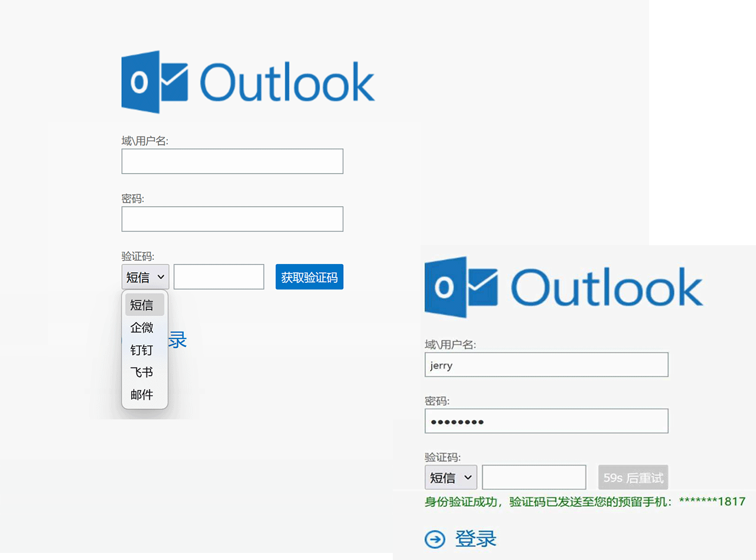The height and width of the screenshot is (560, 756).
Task: Click the code input left of 获取验证码
Action: point(219,277)
